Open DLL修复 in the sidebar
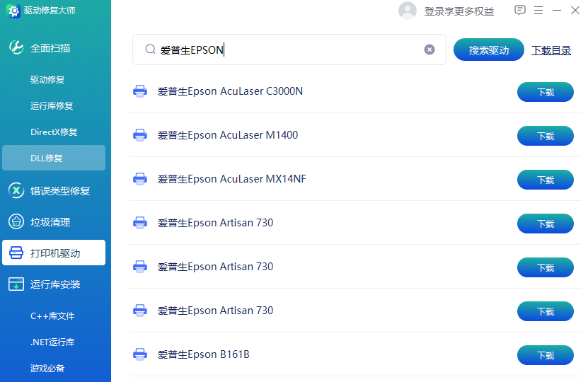588x382 pixels. coord(54,158)
